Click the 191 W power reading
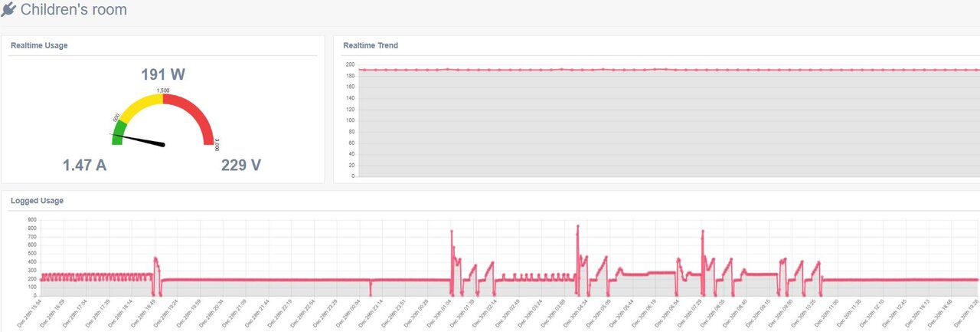The width and height of the screenshot is (980, 332). (163, 74)
